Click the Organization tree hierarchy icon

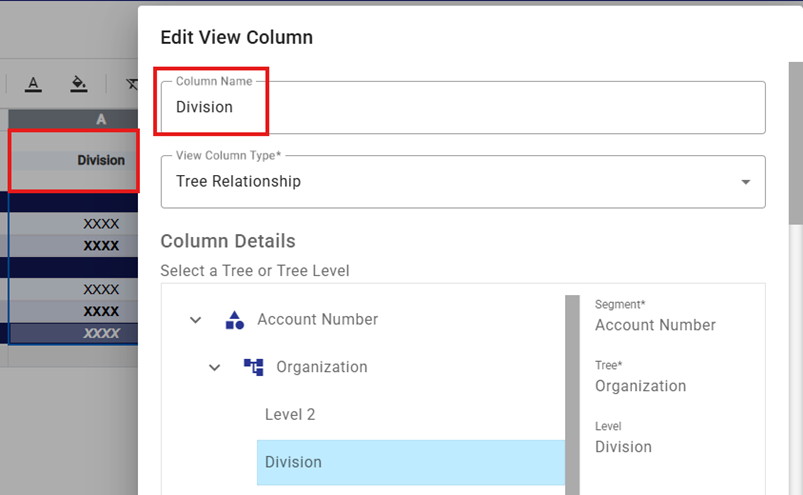click(254, 367)
